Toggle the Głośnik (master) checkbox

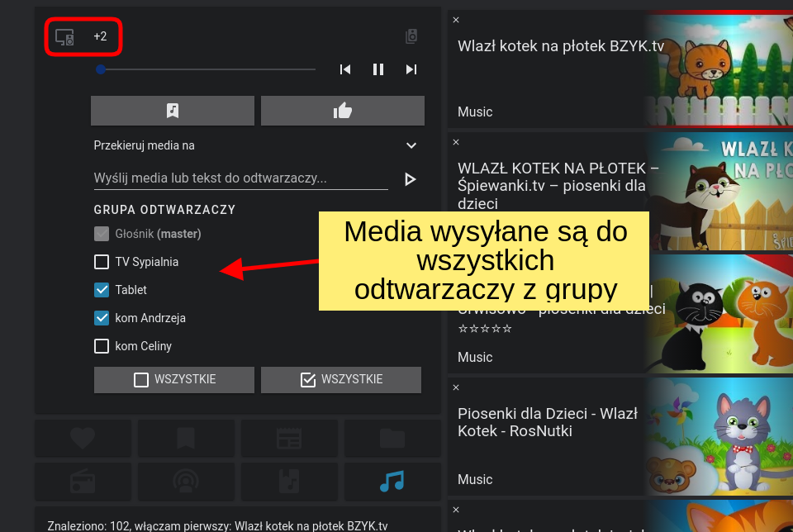click(x=102, y=234)
